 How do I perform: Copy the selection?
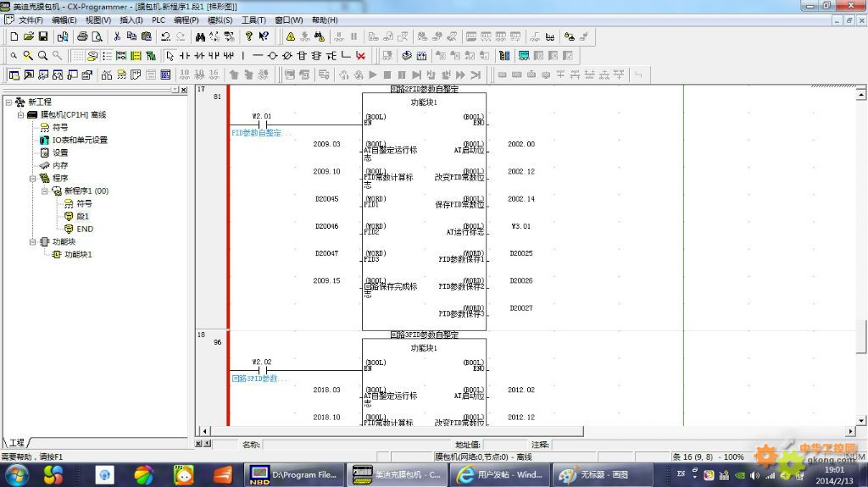(131, 36)
